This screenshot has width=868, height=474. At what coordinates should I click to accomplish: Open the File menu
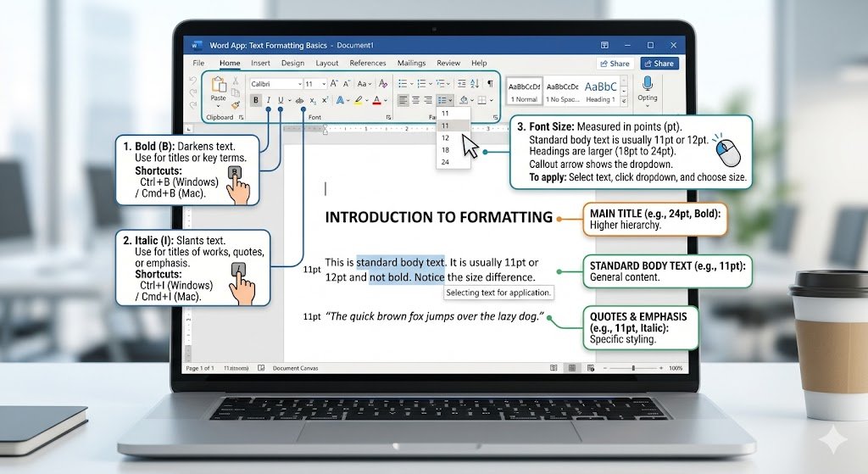[x=198, y=63]
